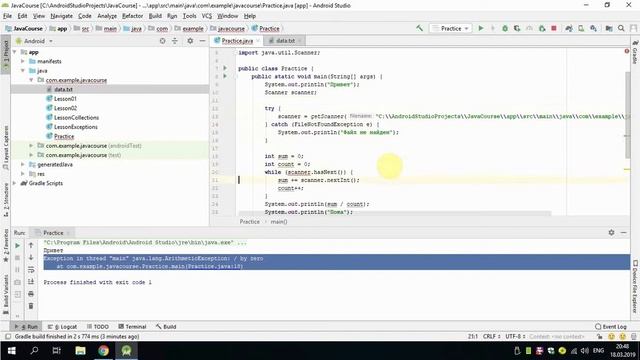The width and height of the screenshot is (640, 360).
Task: Click the Search Everywhere magnifier icon
Action: [x=621, y=28]
